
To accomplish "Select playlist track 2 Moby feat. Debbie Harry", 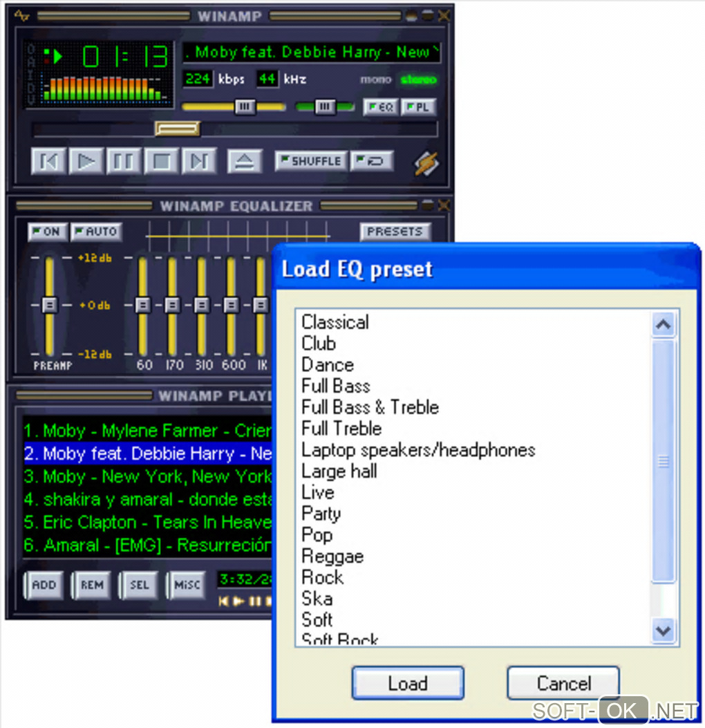I will click(x=148, y=454).
